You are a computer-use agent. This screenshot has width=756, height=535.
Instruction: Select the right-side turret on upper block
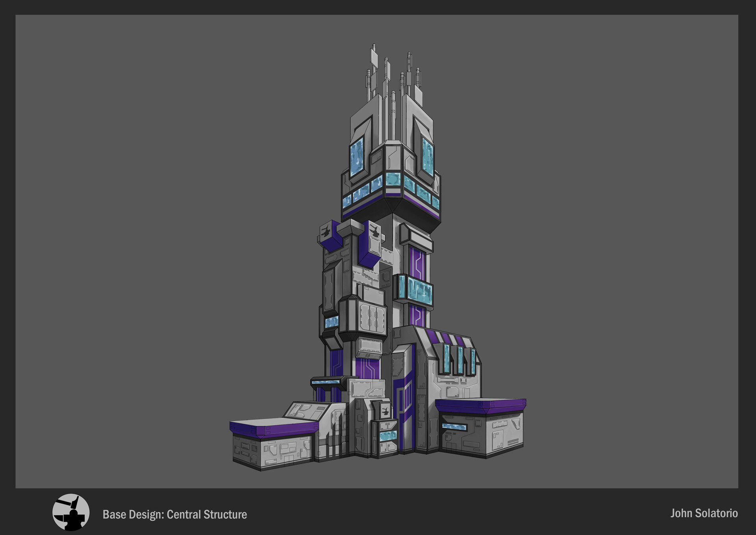coord(374,230)
